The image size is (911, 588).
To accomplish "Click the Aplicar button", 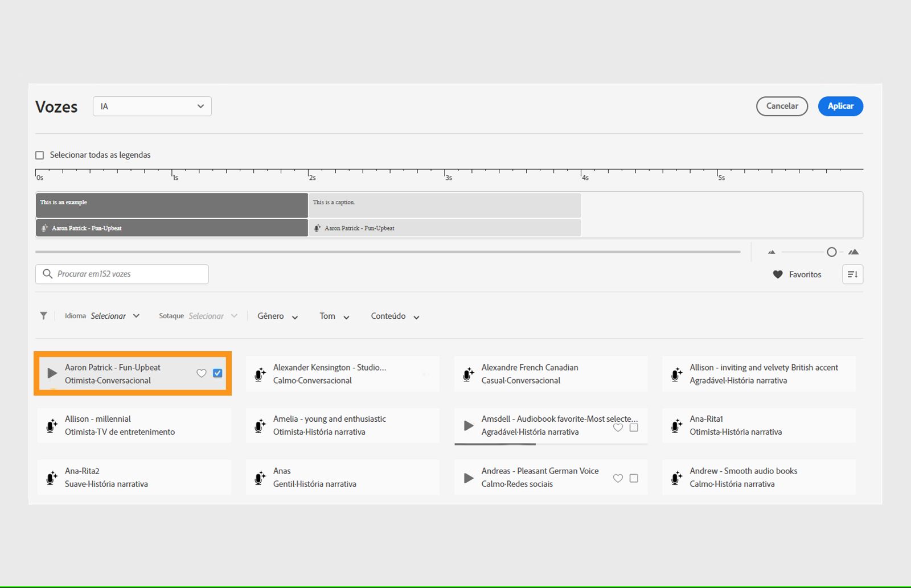I will pyautogui.click(x=840, y=106).
